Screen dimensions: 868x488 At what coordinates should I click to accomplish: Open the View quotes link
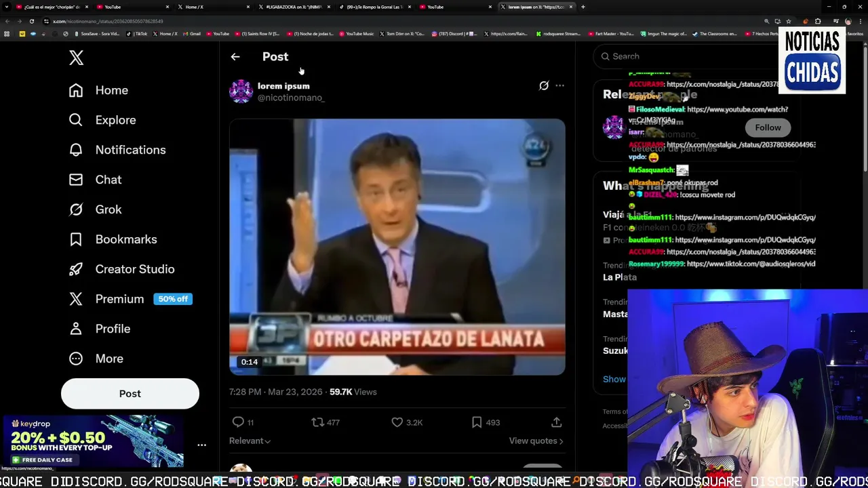click(536, 441)
